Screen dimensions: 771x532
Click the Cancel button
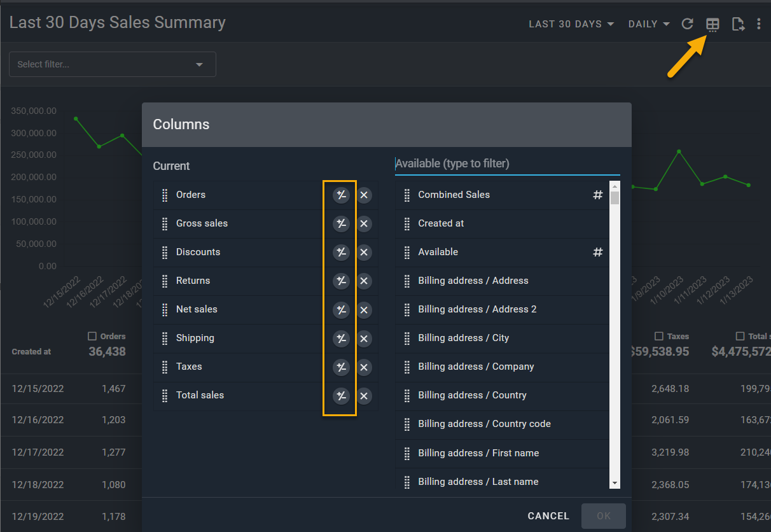(x=548, y=516)
